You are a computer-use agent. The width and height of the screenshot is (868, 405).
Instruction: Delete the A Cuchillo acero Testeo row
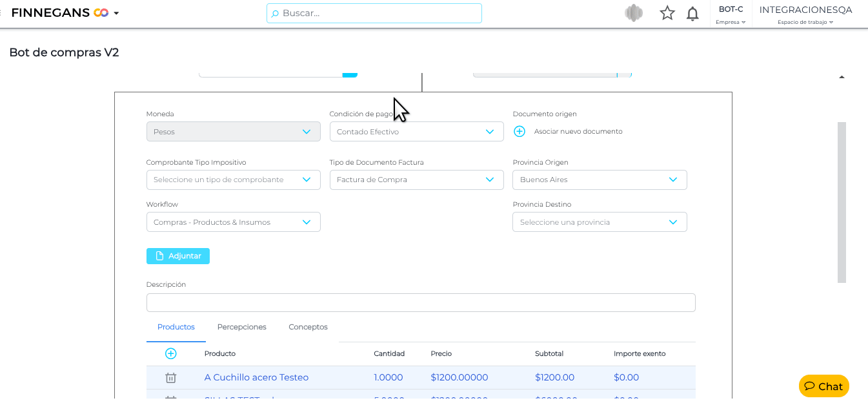170,378
